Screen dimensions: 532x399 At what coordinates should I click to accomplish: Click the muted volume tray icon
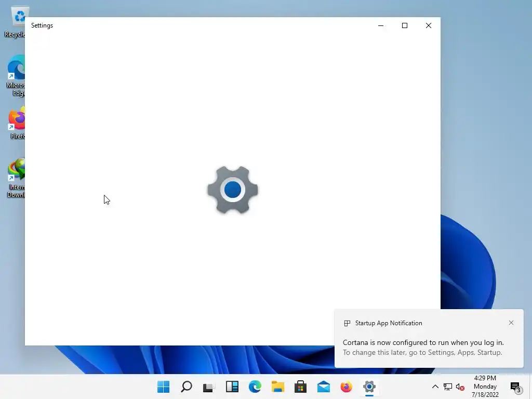click(460, 387)
